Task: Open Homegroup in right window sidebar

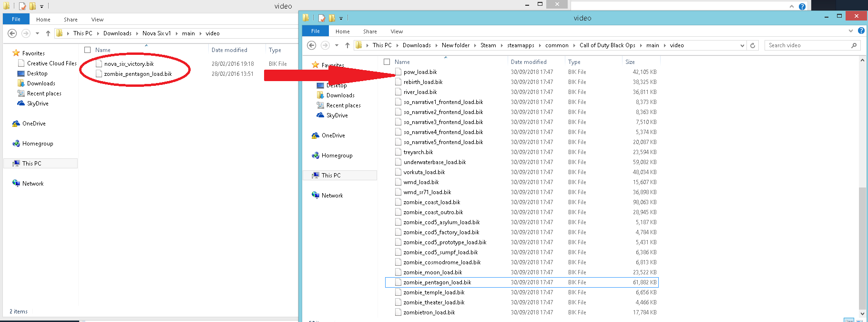Action: 337,156
